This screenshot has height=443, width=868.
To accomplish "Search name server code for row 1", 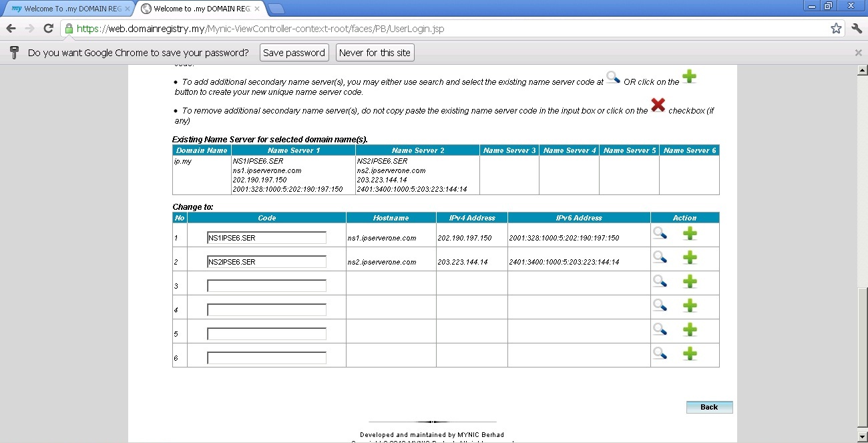I will point(660,233).
